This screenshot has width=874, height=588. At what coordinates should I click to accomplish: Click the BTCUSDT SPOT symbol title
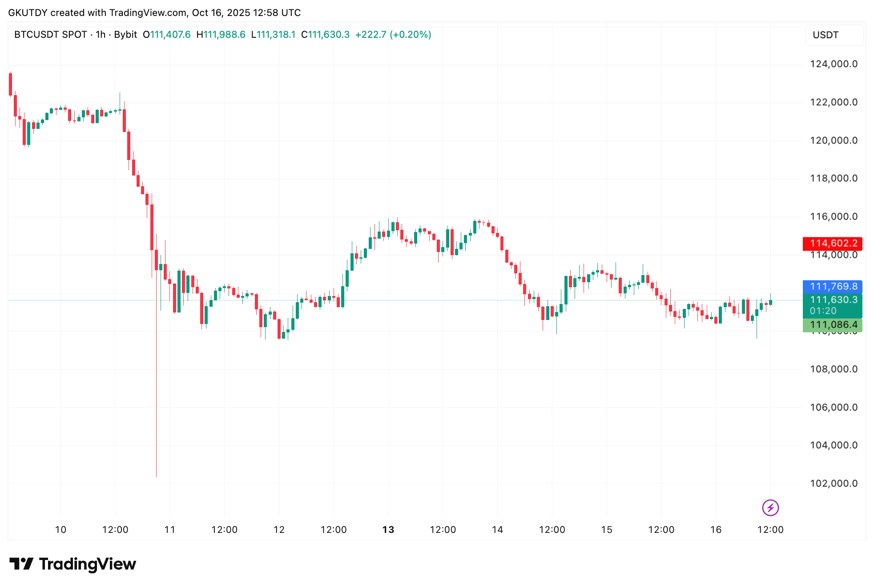50,35
